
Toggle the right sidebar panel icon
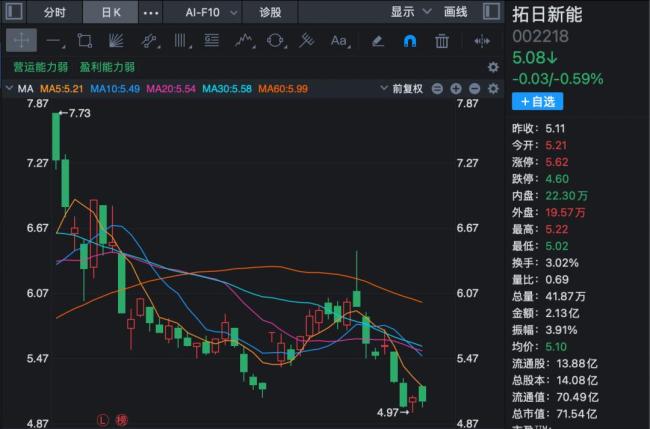pos(491,11)
